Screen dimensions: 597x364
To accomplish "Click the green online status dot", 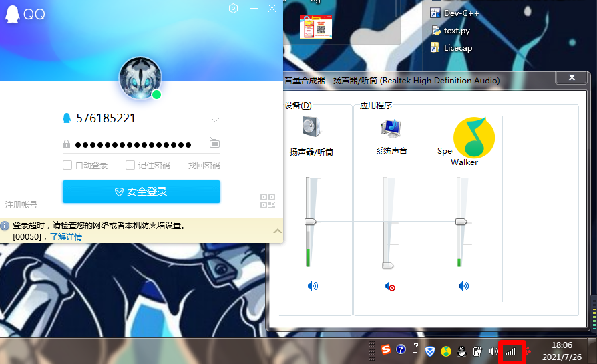I will point(156,94).
